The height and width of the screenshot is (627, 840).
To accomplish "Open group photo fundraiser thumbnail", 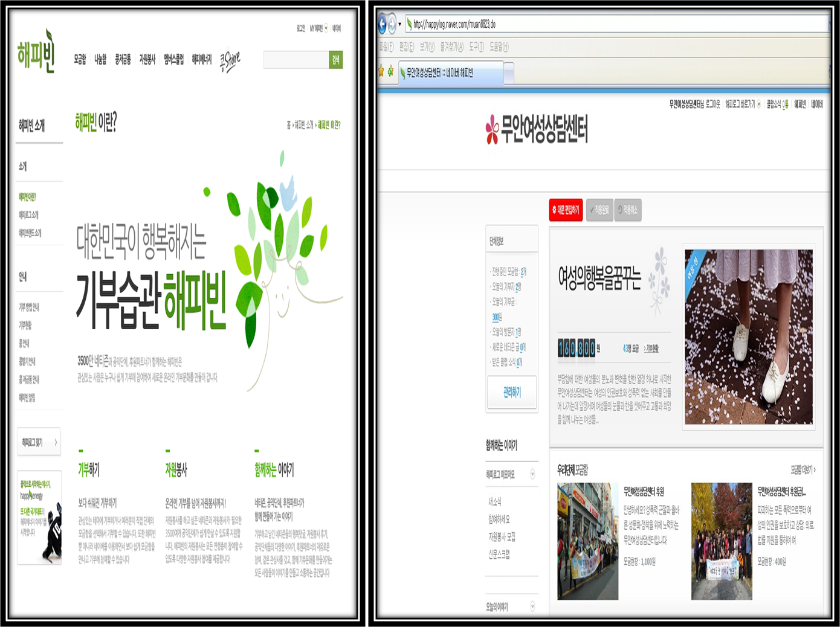I will tap(722, 541).
